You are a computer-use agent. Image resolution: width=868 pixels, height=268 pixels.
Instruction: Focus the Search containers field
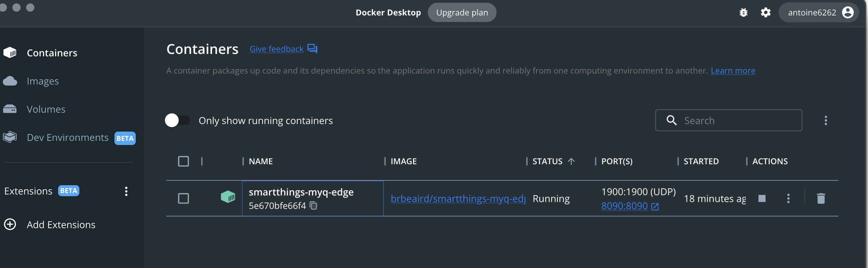[728, 120]
